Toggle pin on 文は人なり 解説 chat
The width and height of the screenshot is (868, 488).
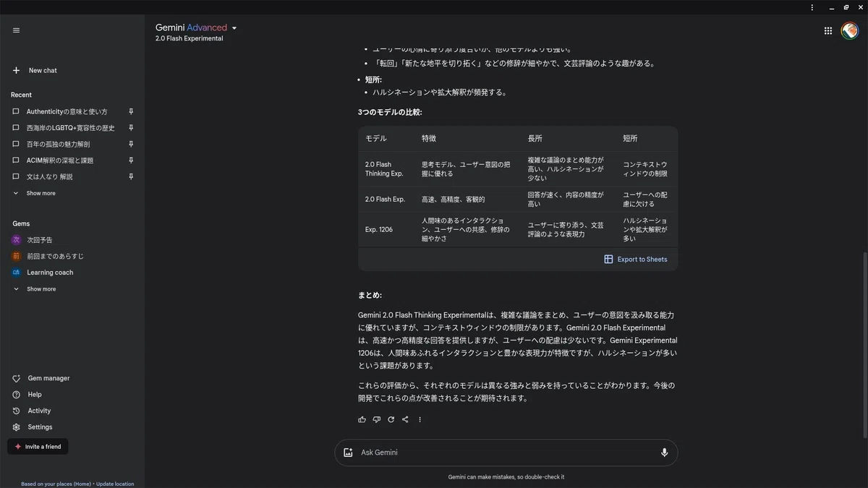click(131, 176)
